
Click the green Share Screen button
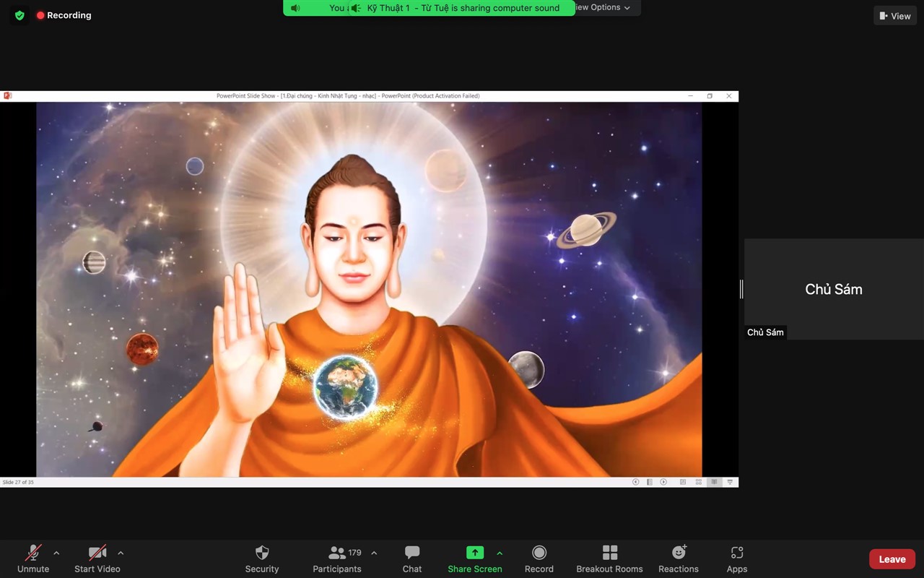(475, 558)
